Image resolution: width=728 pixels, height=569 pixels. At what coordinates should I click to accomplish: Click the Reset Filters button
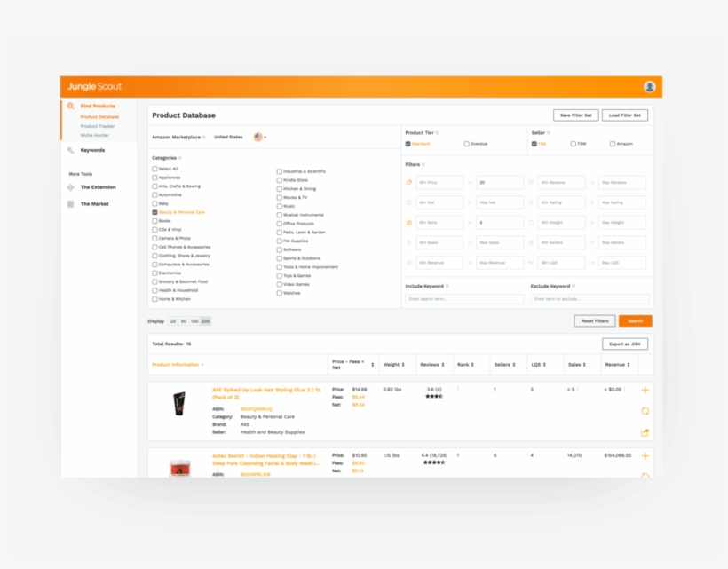pos(594,321)
